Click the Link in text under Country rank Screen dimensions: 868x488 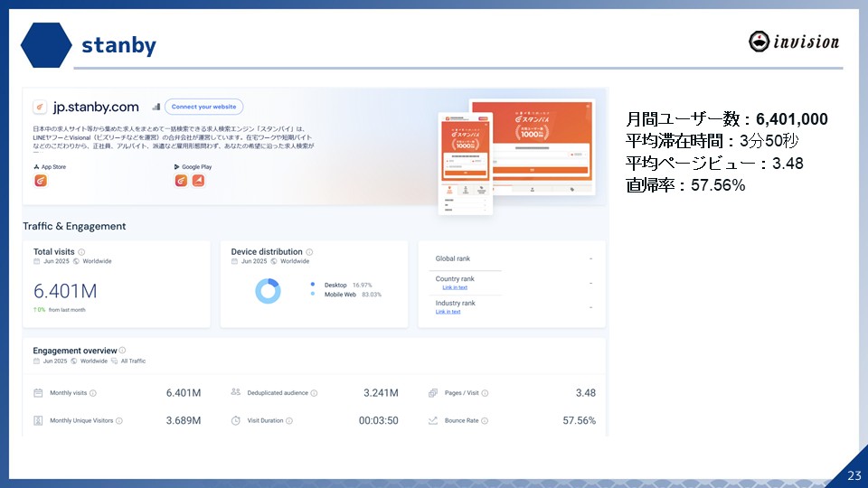[455, 287]
